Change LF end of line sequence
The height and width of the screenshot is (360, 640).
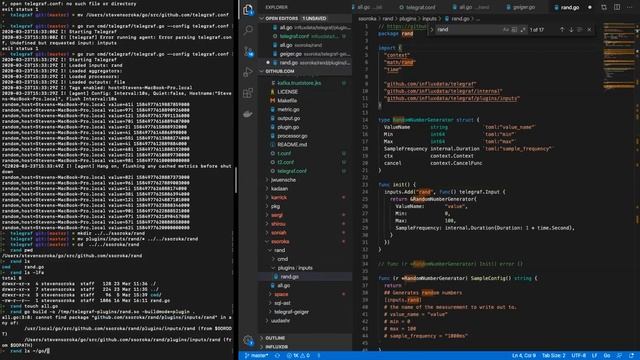point(594,356)
